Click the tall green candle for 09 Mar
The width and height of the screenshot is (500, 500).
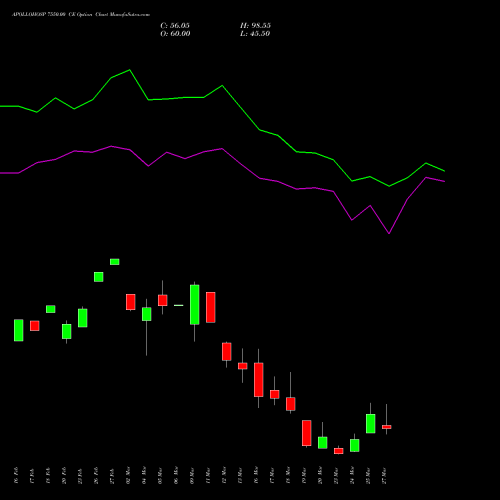[x=195, y=305]
